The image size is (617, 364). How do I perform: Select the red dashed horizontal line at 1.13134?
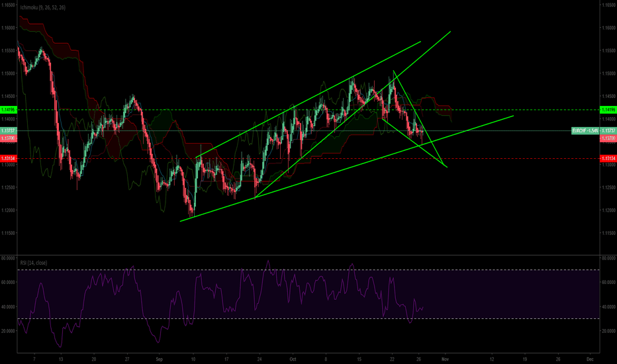pyautogui.click(x=308, y=158)
